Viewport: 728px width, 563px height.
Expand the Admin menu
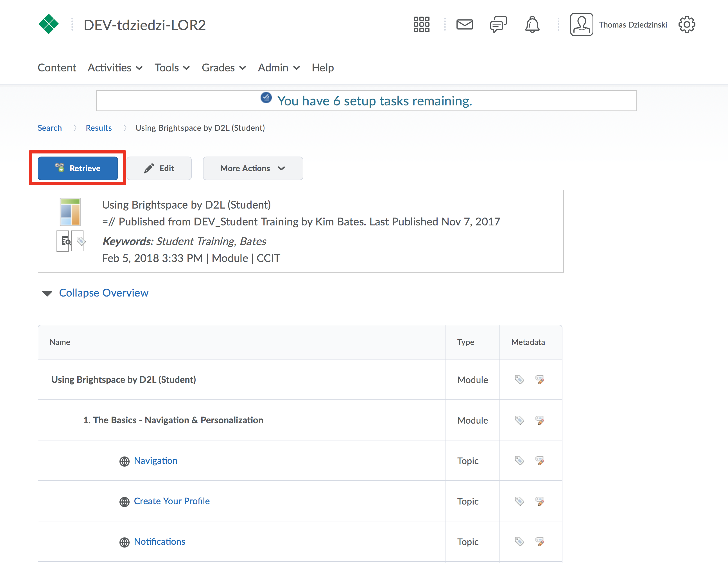point(279,68)
